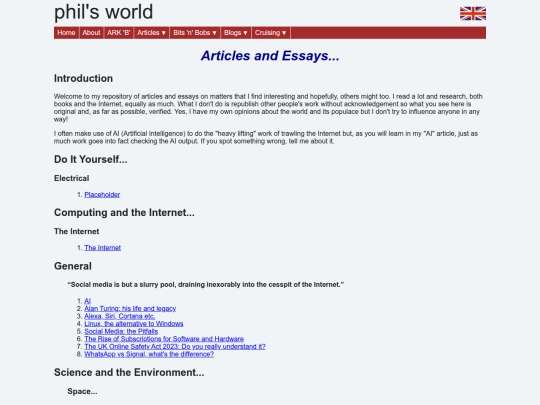Open the AI article link
The image size is (540, 405).
87,301
